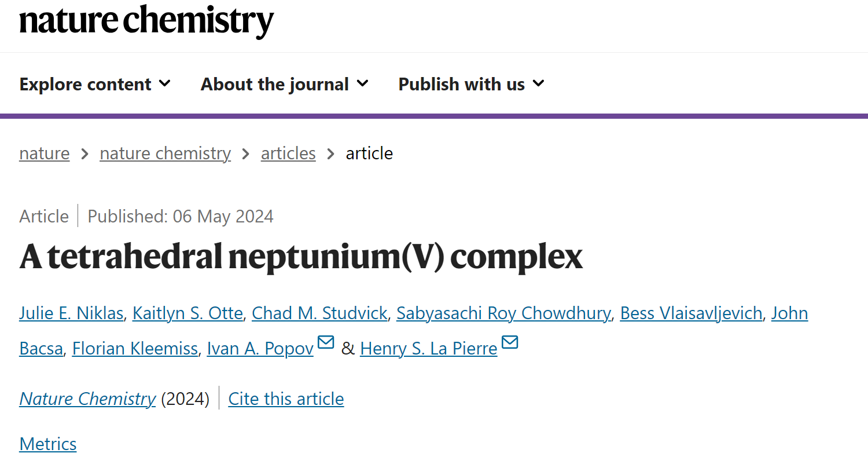The width and height of the screenshot is (868, 464).
Task: View author Chad M. Studvick
Action: pyautogui.click(x=319, y=313)
